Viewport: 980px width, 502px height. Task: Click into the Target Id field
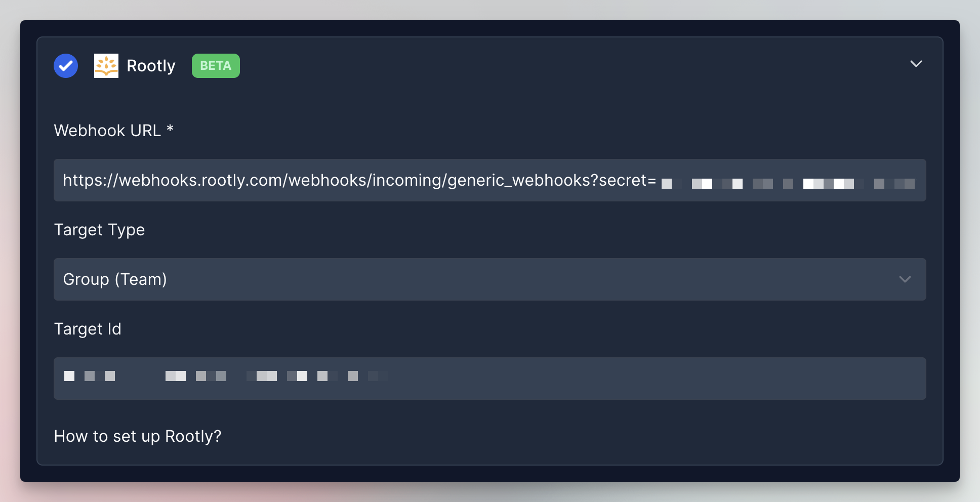coord(607,379)
